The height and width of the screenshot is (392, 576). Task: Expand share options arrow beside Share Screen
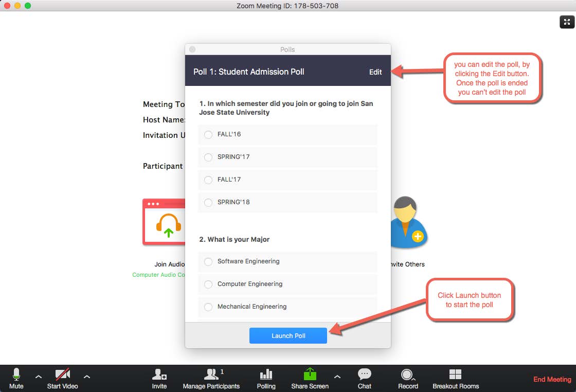click(337, 377)
